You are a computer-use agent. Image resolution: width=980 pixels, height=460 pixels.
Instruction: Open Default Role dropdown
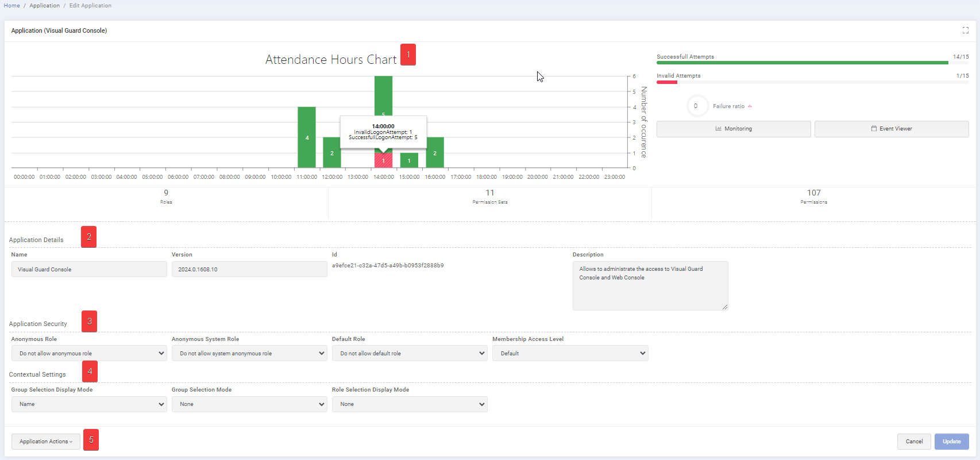point(410,353)
